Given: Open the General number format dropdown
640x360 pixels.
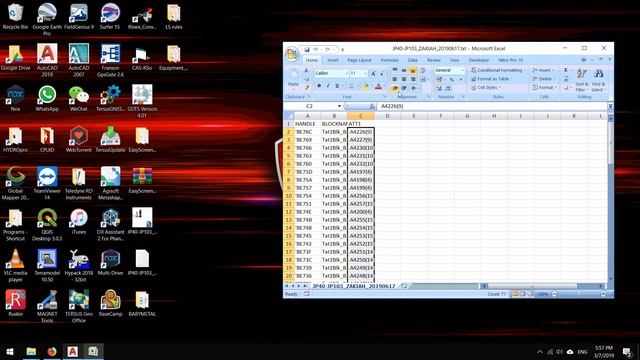Looking at the screenshot, I should [x=462, y=70].
